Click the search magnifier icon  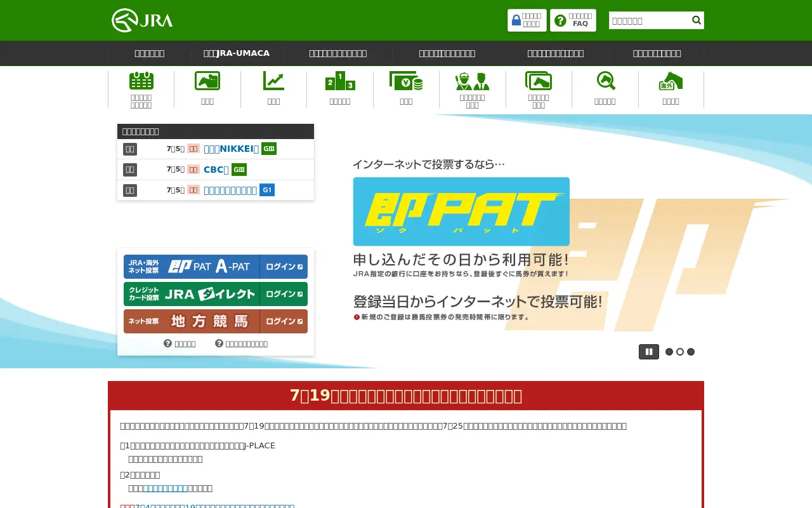pyautogui.click(x=697, y=20)
